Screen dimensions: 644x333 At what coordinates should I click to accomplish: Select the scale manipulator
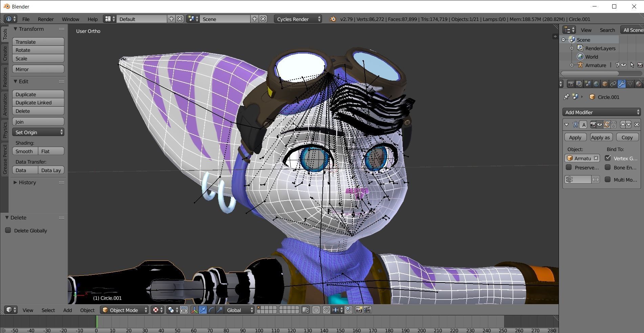tap(220, 310)
